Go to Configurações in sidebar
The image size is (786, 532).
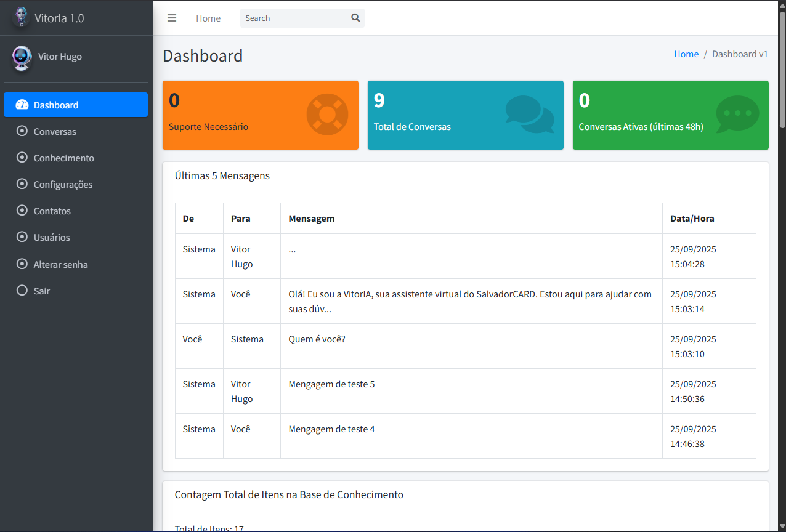point(63,185)
